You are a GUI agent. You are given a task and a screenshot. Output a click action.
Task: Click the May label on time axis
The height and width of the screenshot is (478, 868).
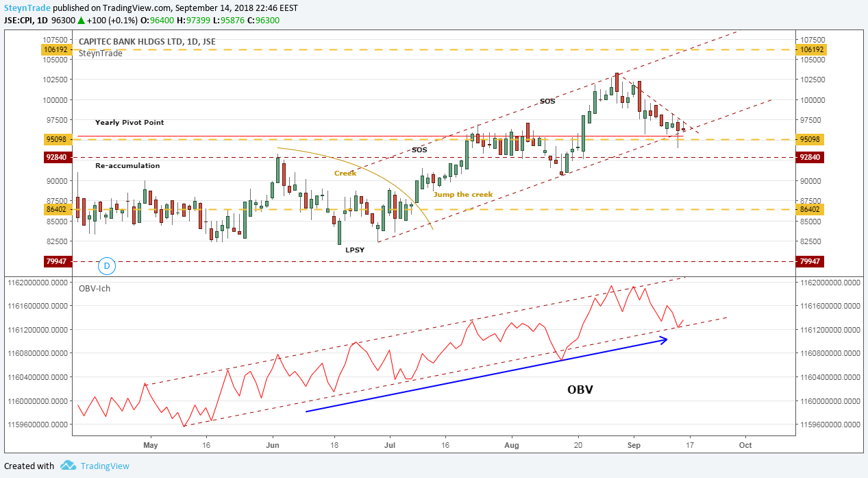150,444
